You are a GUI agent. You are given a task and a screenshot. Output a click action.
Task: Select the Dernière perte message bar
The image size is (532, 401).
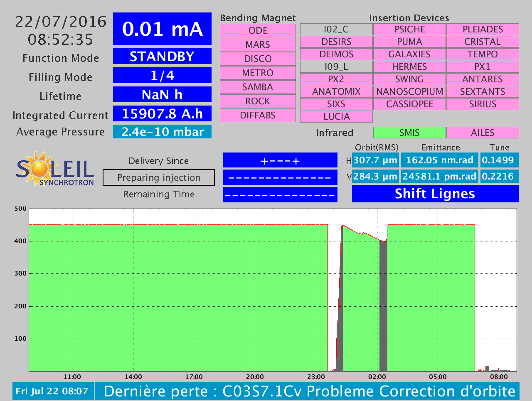307,391
